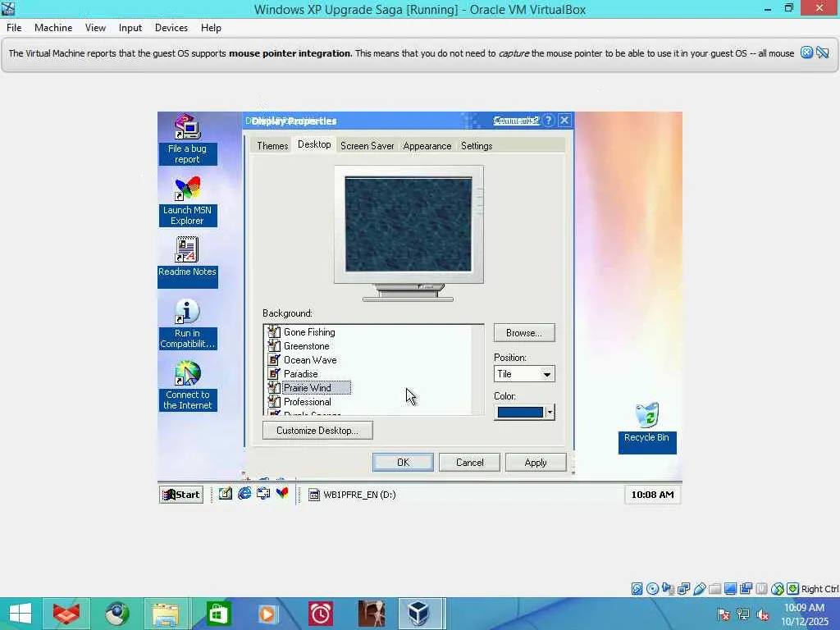
Task: Select Gone Fishing background
Action: [309, 332]
